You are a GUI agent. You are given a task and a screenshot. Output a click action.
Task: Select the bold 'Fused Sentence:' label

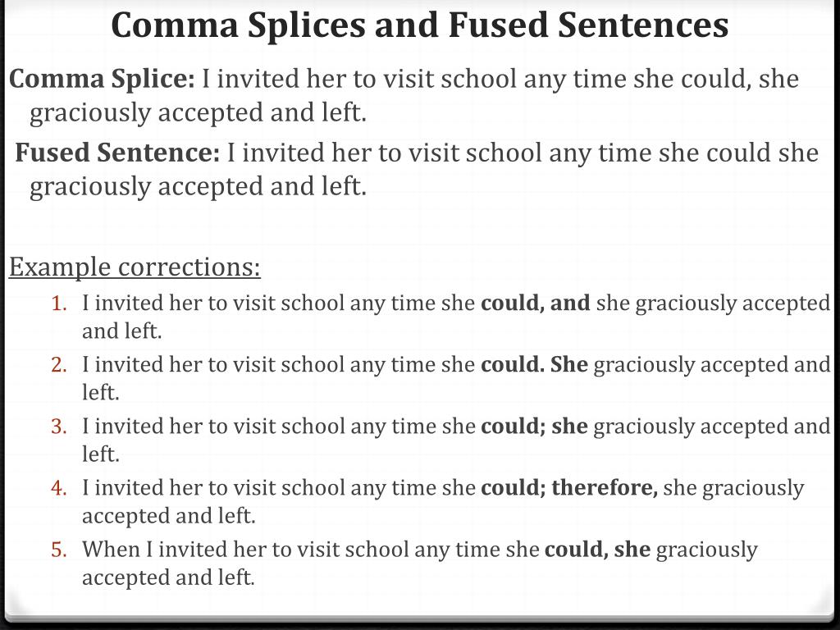coord(117,153)
